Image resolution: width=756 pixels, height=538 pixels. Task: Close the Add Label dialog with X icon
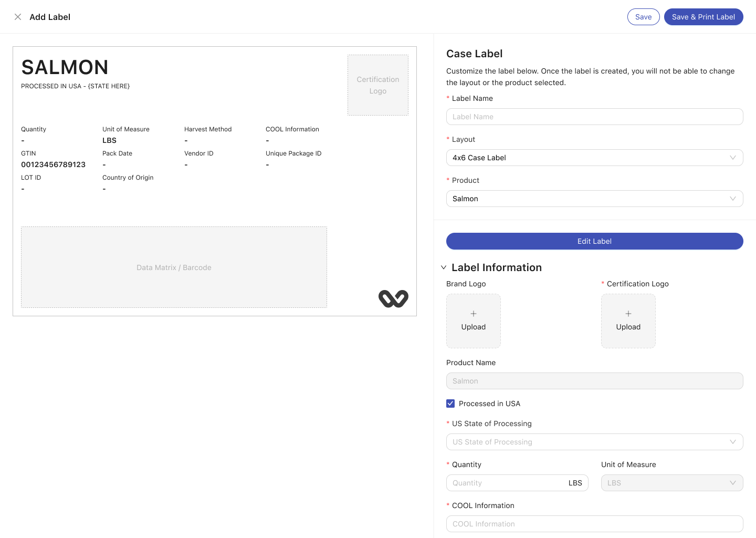[x=18, y=17]
